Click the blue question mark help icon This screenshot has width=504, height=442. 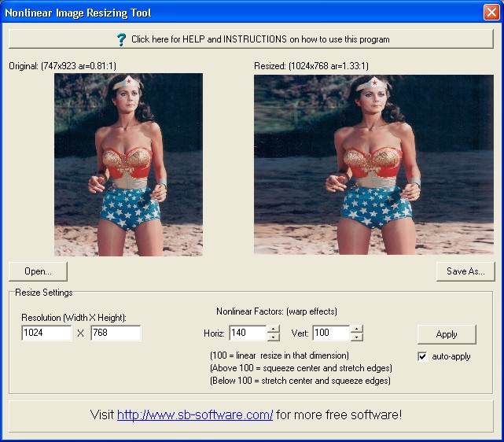tap(122, 39)
